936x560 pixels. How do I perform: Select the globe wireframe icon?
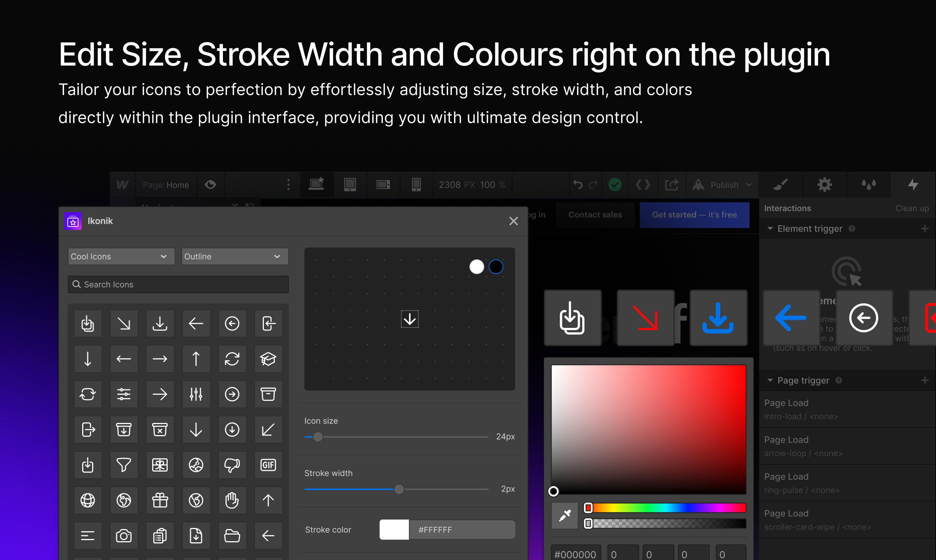[x=88, y=500]
